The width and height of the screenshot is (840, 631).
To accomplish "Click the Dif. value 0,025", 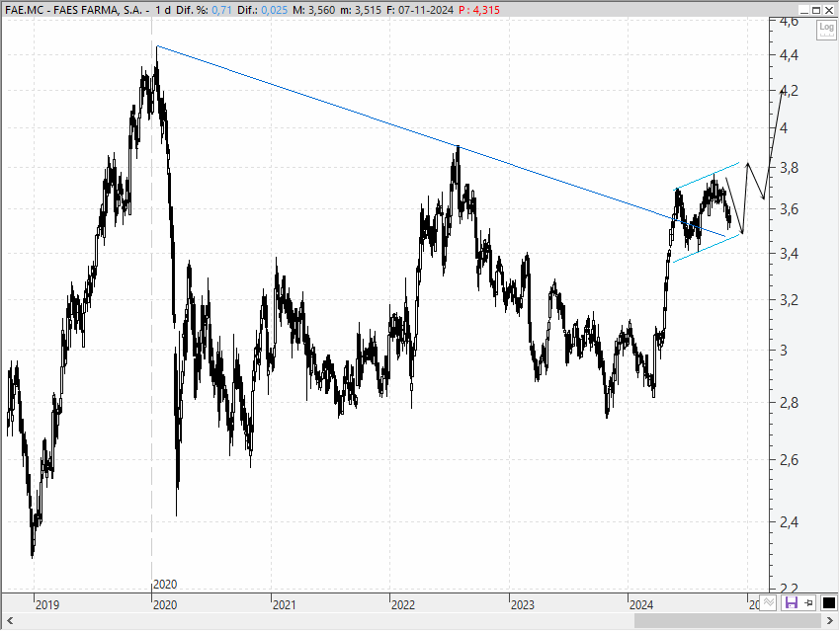I will click(274, 10).
